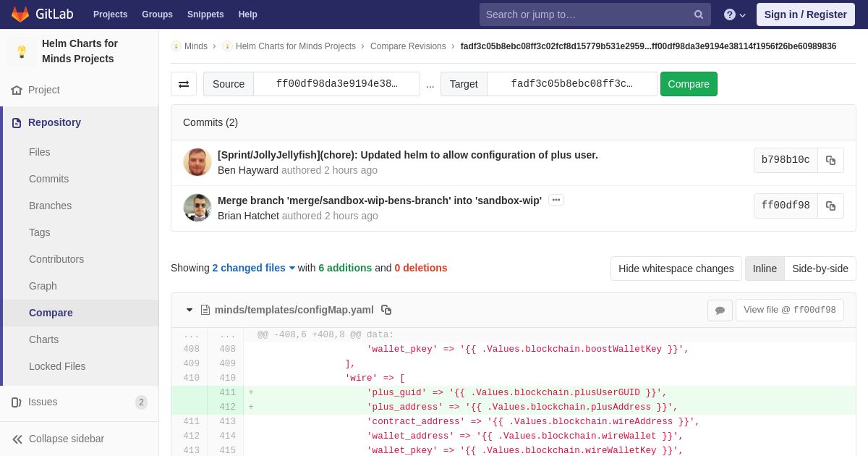Open Contributors in sidebar
Screen dimensions: 868x456
tap(56, 259)
